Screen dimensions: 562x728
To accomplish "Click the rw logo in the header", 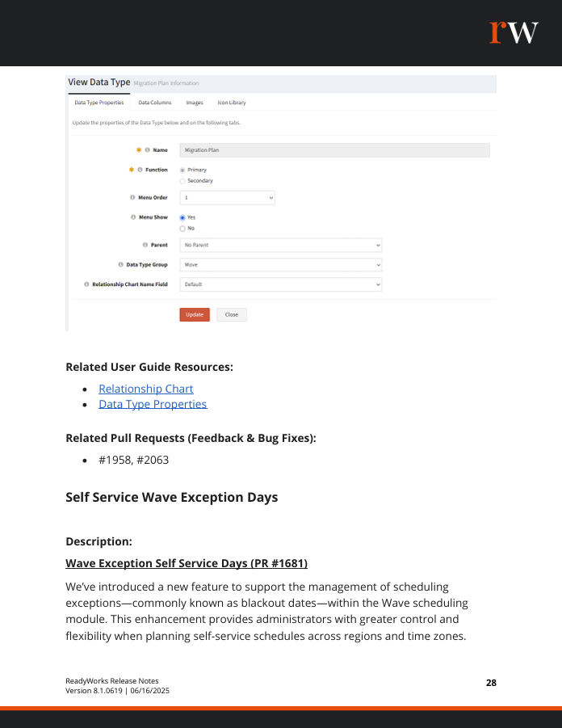I will tap(514, 32).
